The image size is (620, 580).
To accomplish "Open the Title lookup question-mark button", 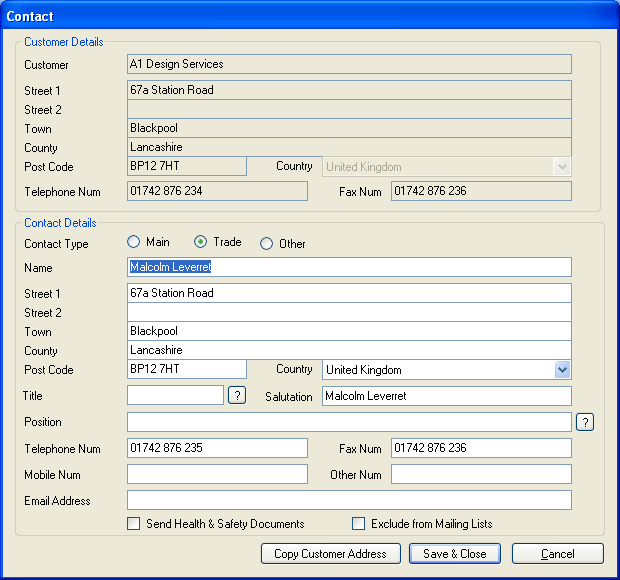I will [x=237, y=395].
